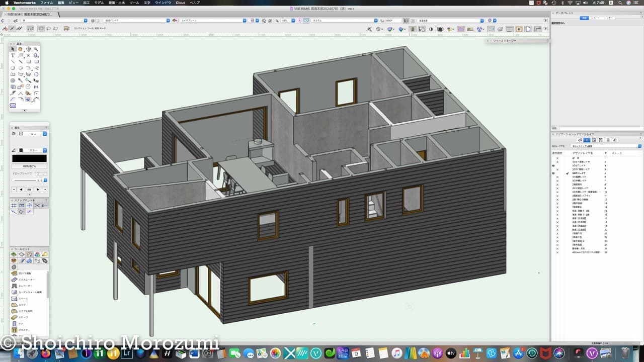The height and width of the screenshot is (362, 644).
Task: Open the モデル menu in menu bar
Action: tap(99, 3)
